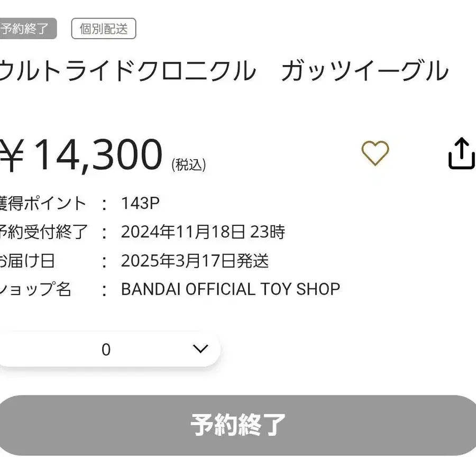Click the large gray 予約終了 button
The width and height of the screenshot is (476, 476).
(237, 425)
